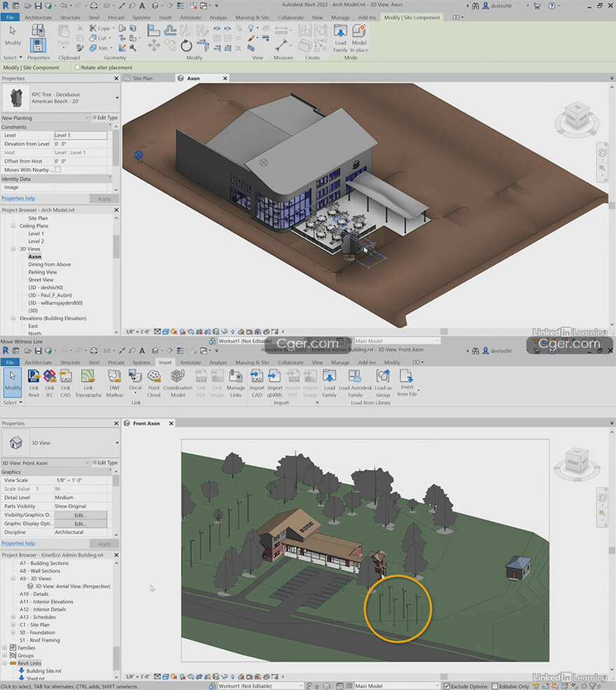
Task: Open File menu in upper Revit window
Action: (x=10, y=17)
